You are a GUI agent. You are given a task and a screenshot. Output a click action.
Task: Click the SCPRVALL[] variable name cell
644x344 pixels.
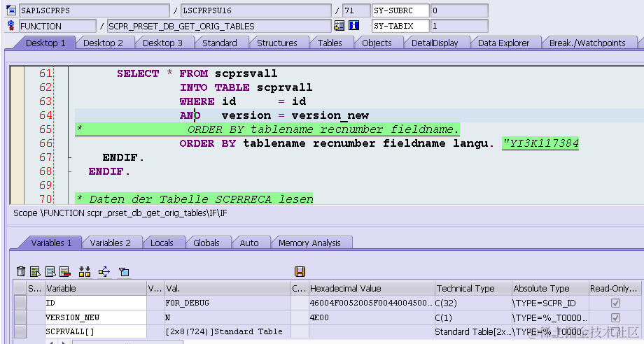(x=96, y=331)
